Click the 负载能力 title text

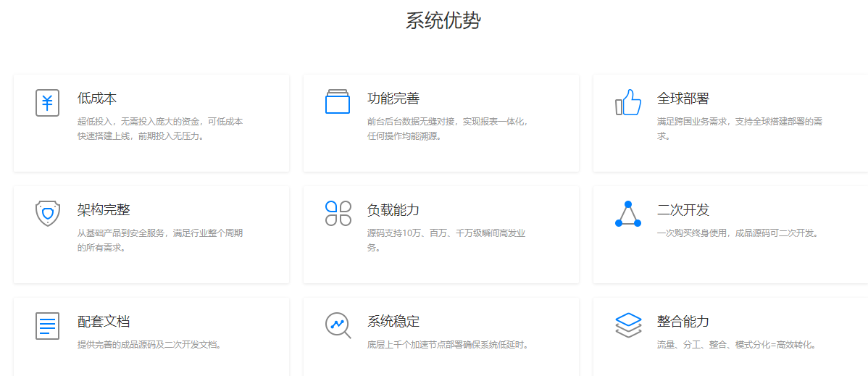point(393,210)
